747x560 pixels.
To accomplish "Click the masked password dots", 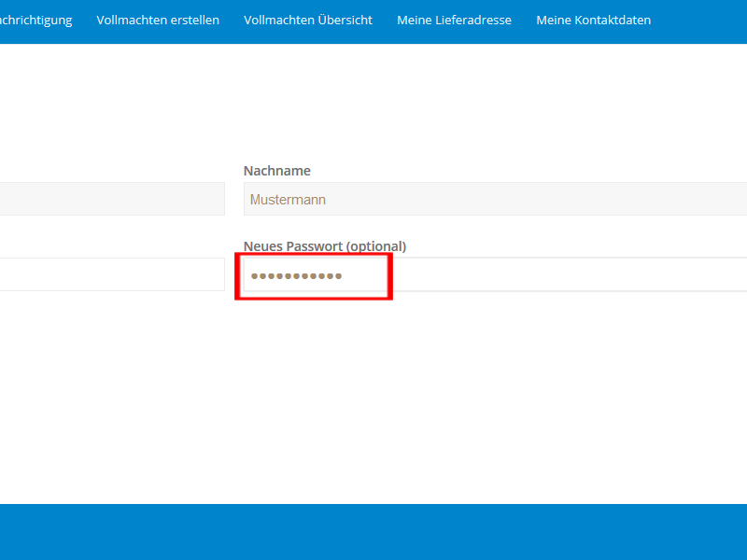I will point(296,276).
